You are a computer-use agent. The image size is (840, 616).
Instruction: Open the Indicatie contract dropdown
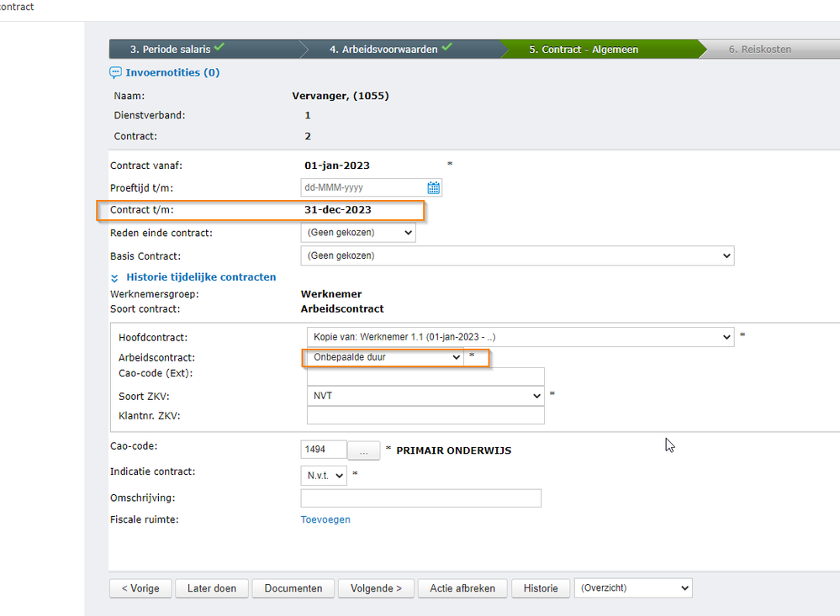(324, 476)
